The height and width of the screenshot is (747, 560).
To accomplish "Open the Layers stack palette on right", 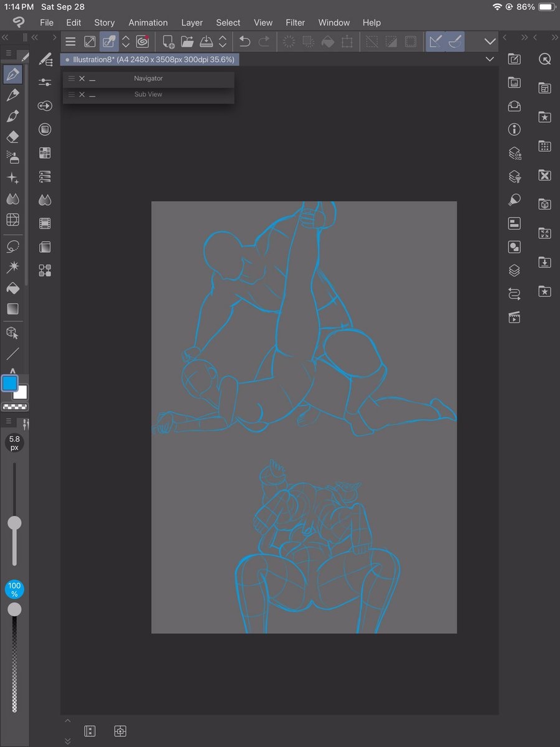I will pos(515,271).
